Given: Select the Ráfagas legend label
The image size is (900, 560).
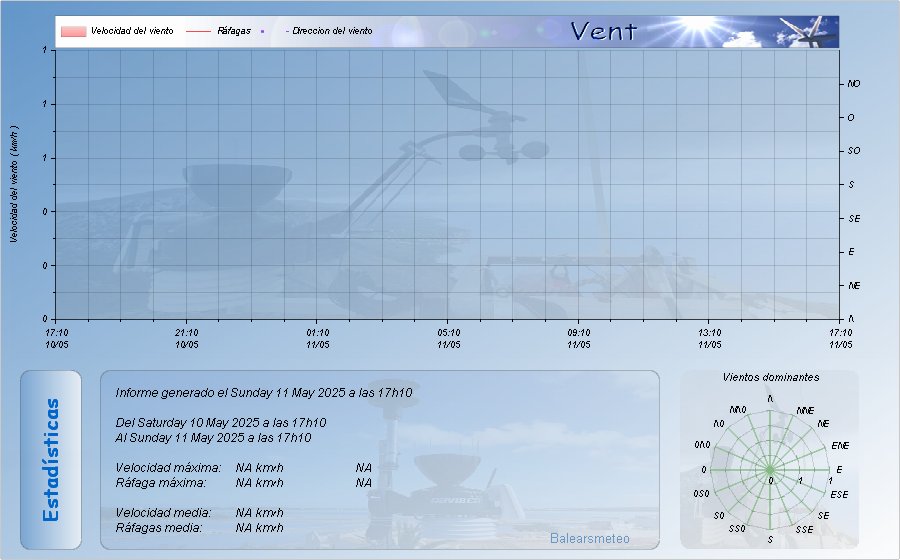Looking at the screenshot, I should [234, 31].
